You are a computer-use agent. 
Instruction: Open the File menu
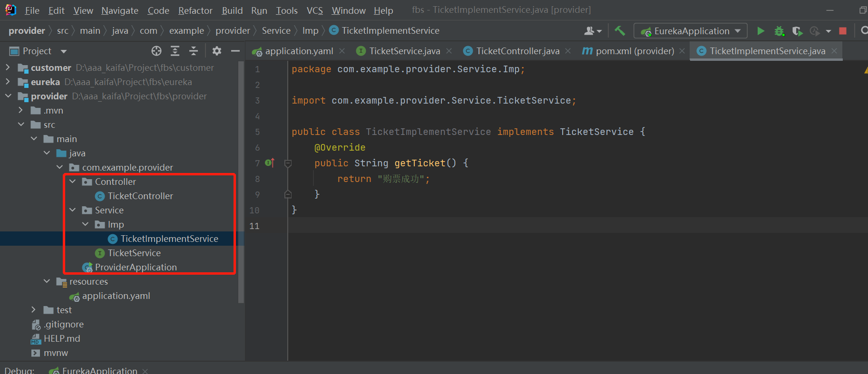[32, 10]
